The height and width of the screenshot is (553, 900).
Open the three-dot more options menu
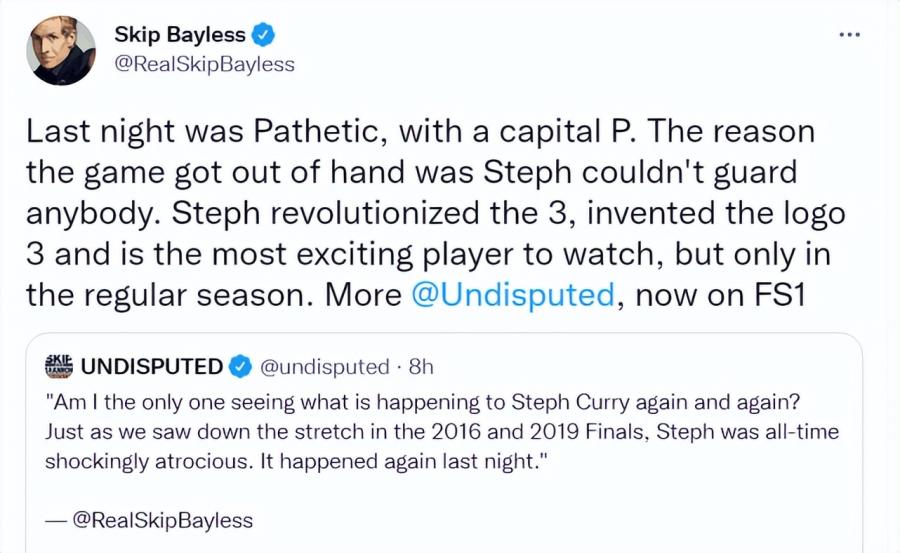click(x=849, y=35)
